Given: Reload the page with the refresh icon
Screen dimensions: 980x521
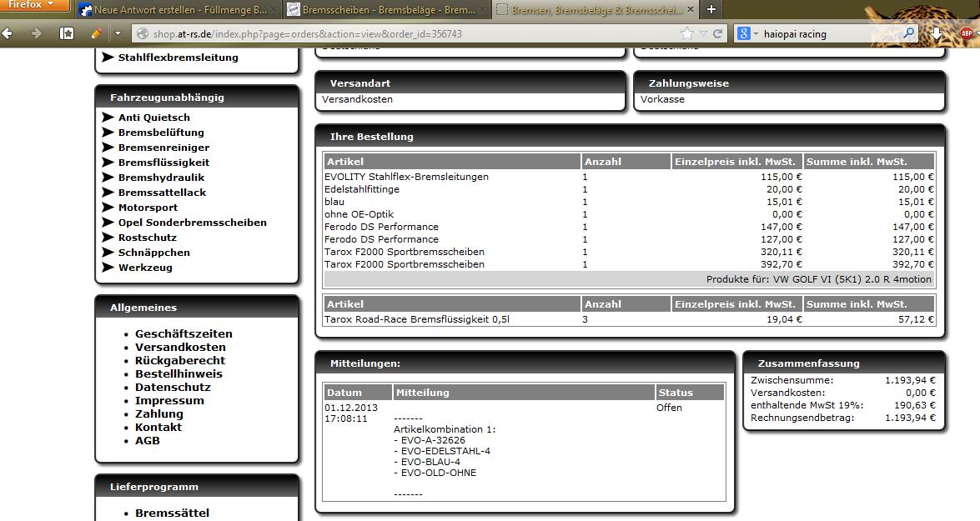Looking at the screenshot, I should 717,33.
